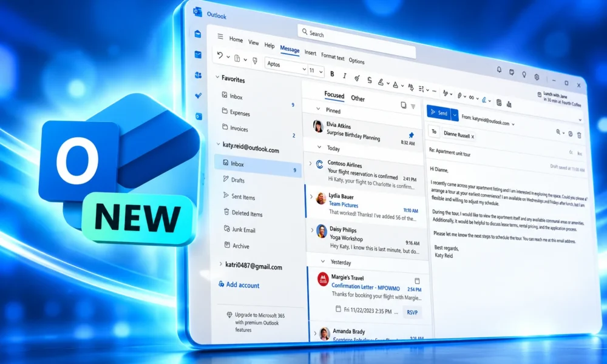The height and width of the screenshot is (364, 607).
Task: Remove Dianne Russell recipient with X
Action: (x=473, y=136)
